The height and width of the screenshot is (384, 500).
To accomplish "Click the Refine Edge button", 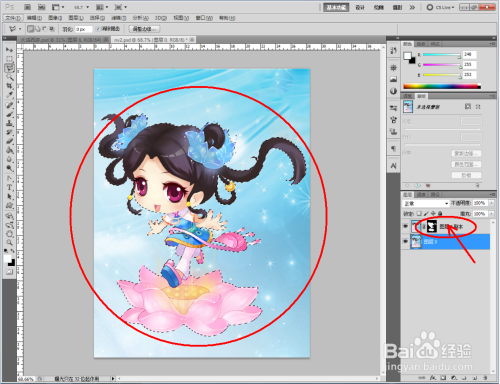I will (x=144, y=29).
